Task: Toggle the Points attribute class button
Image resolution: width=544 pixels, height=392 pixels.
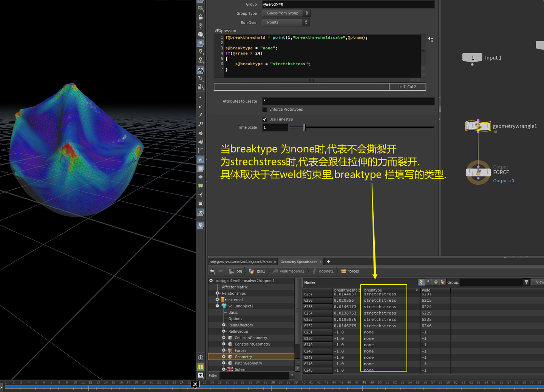Action: (x=422, y=282)
